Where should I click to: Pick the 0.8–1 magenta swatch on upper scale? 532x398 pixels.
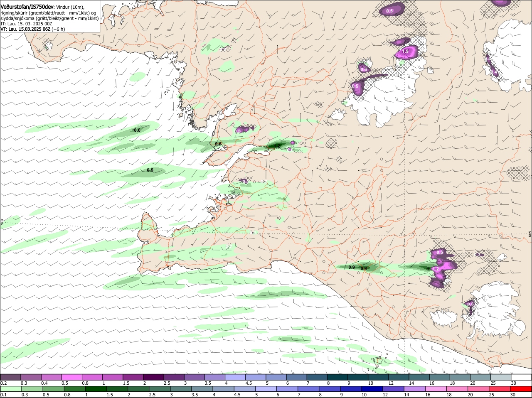pyautogui.click(x=92, y=377)
